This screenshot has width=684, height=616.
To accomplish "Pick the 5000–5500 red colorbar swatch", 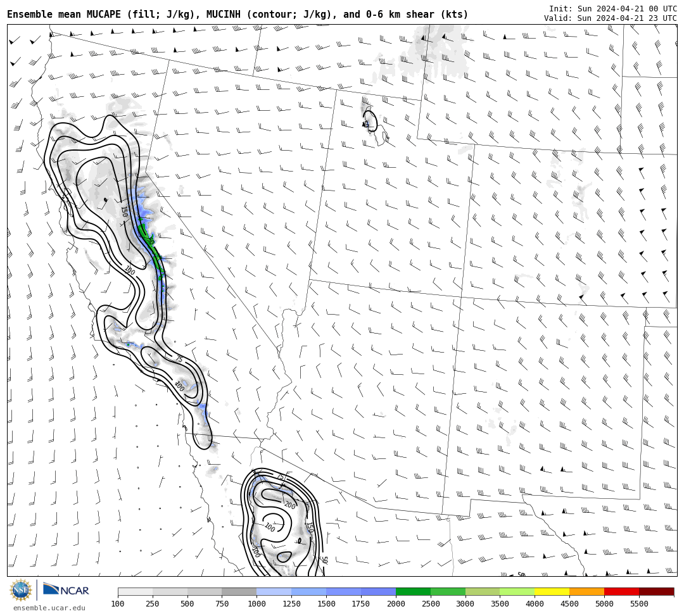I will [x=622, y=591].
